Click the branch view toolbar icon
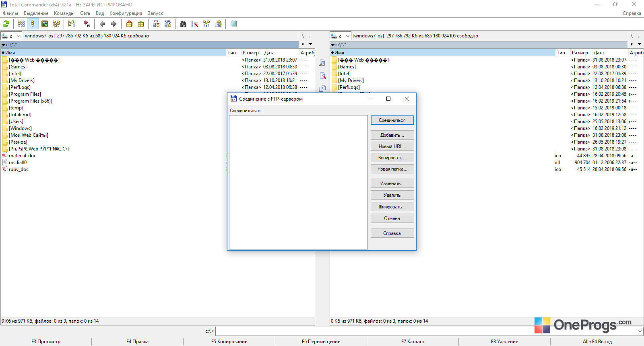644x346 pixels. point(71,24)
